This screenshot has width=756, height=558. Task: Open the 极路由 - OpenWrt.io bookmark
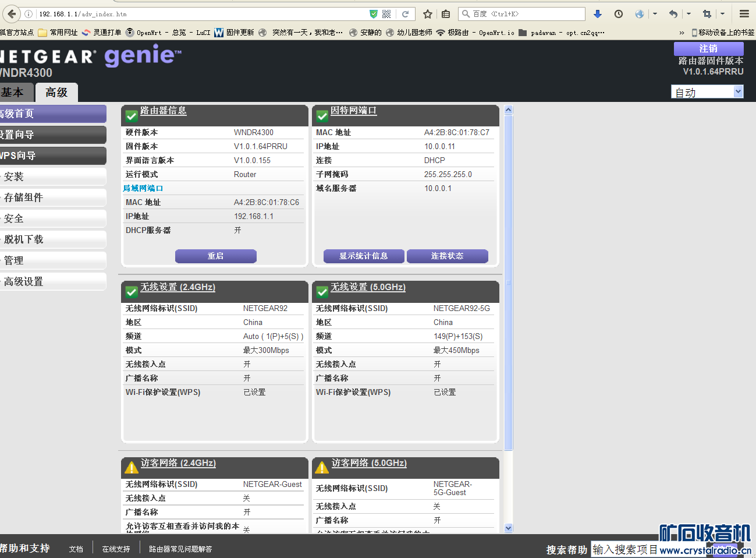475,33
